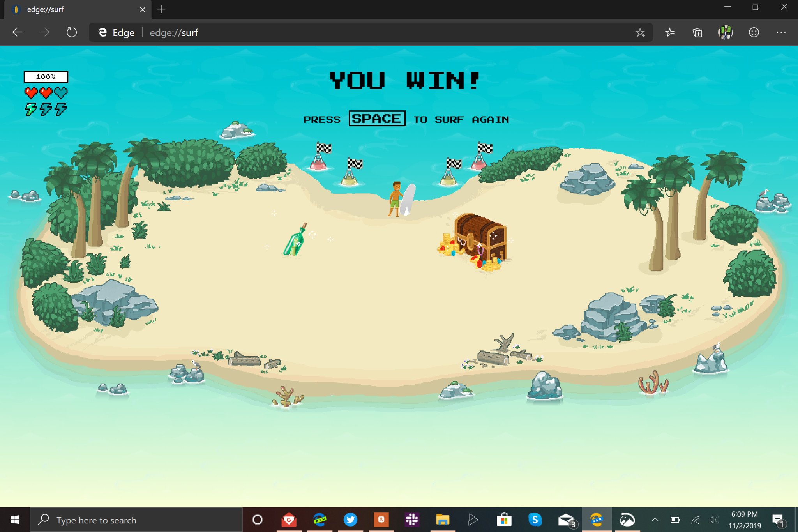Image resolution: width=798 pixels, height=532 pixels.
Task: Click back navigation arrow in browser
Action: pyautogui.click(x=17, y=33)
